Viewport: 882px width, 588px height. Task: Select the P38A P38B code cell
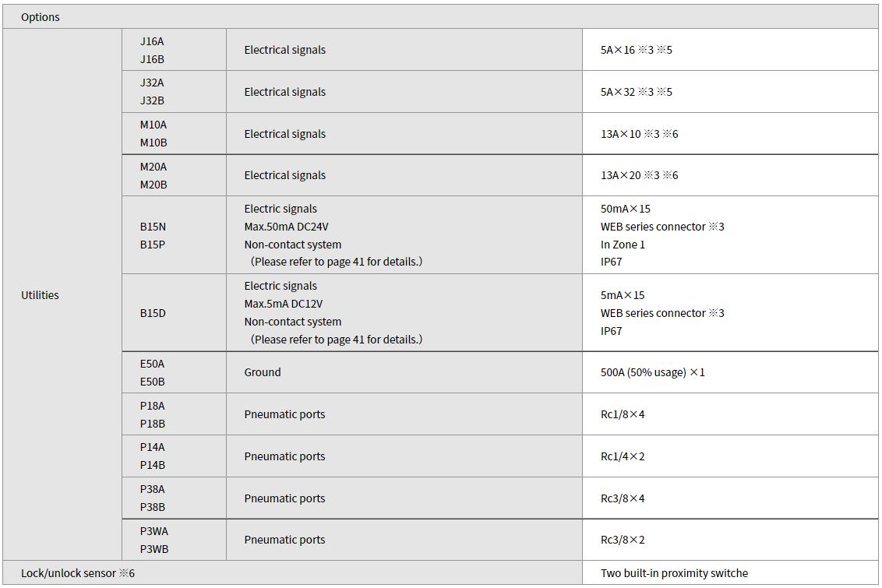coord(174,498)
